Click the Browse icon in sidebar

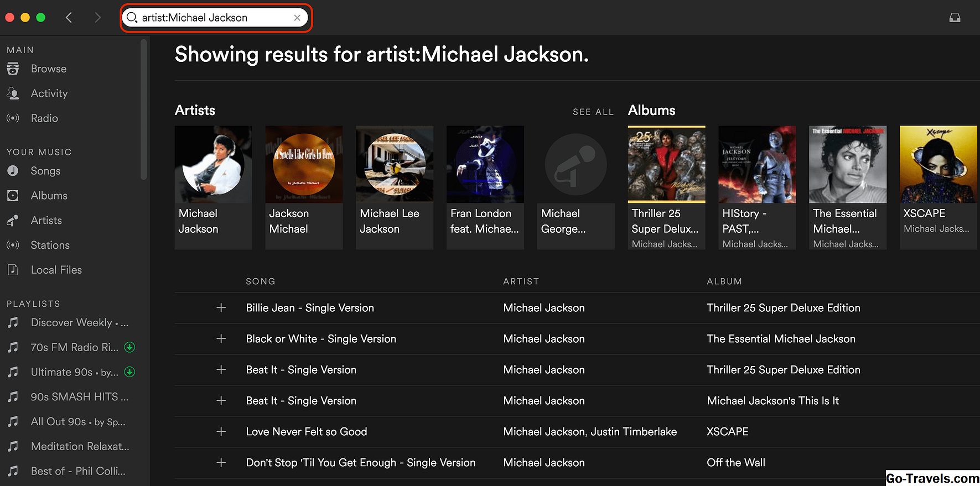coord(13,69)
